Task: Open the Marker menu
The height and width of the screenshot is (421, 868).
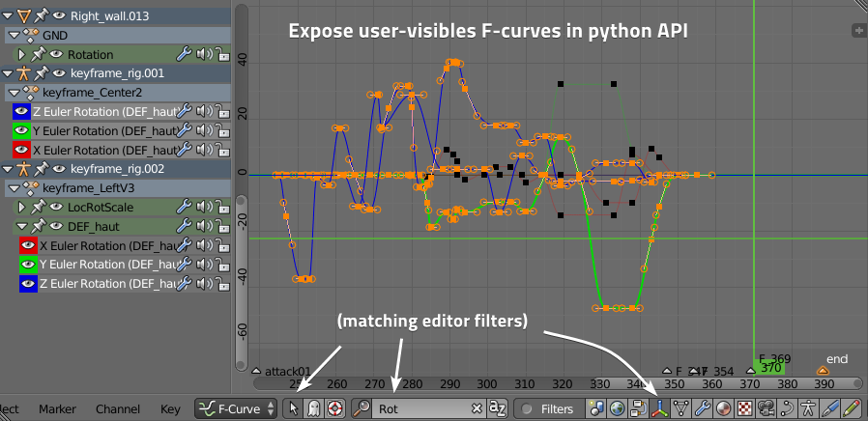Action: tap(57, 408)
